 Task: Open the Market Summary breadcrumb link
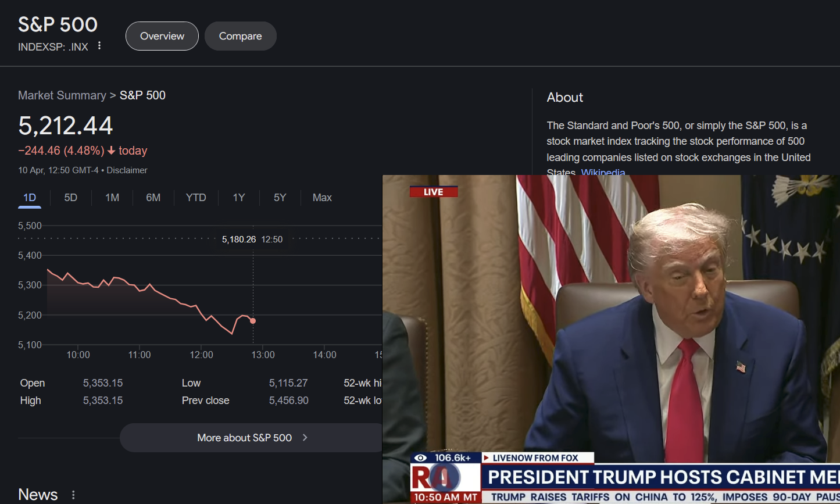tap(62, 95)
